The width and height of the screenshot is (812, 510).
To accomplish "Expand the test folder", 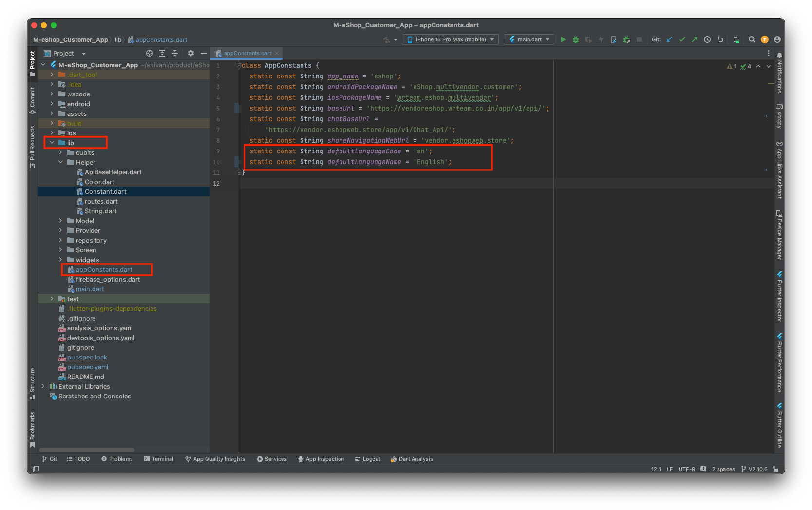I will [x=52, y=299].
